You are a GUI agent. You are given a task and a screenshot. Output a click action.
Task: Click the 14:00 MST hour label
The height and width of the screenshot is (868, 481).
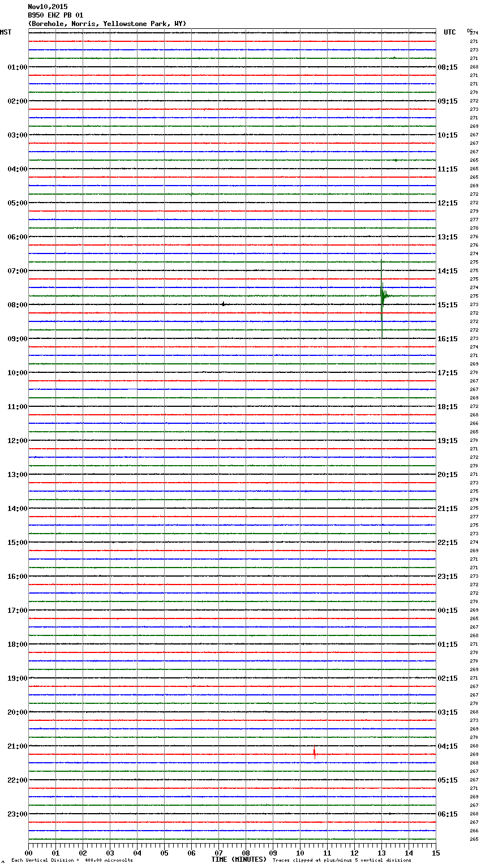click(x=18, y=508)
